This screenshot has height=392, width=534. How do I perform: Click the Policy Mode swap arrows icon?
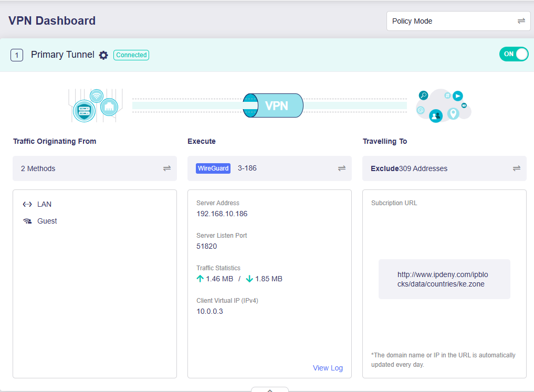coord(521,21)
